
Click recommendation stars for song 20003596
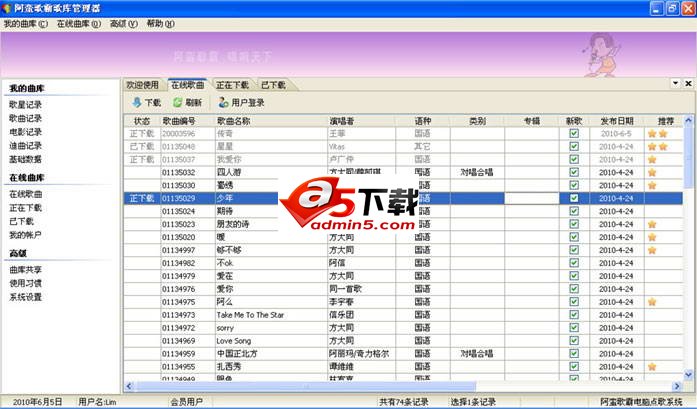[657, 133]
